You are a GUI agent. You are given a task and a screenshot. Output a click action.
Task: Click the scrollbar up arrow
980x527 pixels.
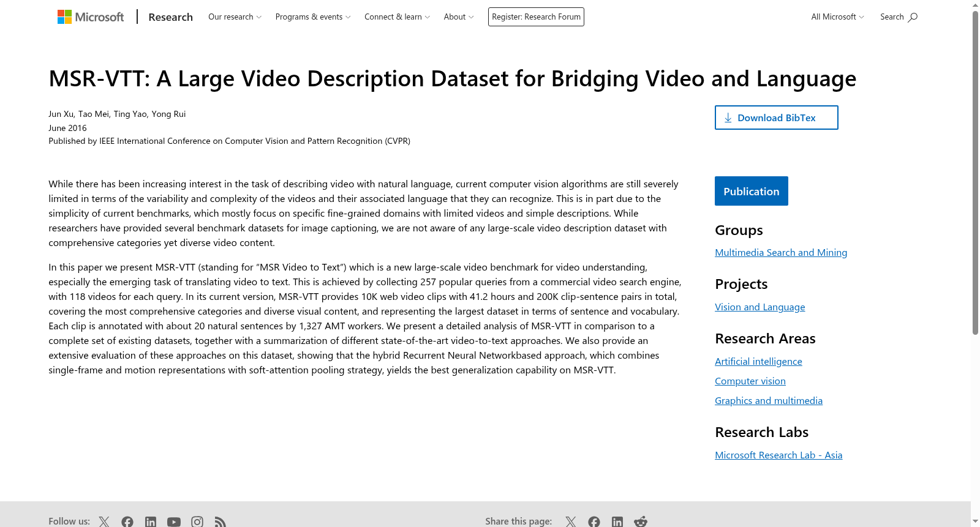coord(975,5)
